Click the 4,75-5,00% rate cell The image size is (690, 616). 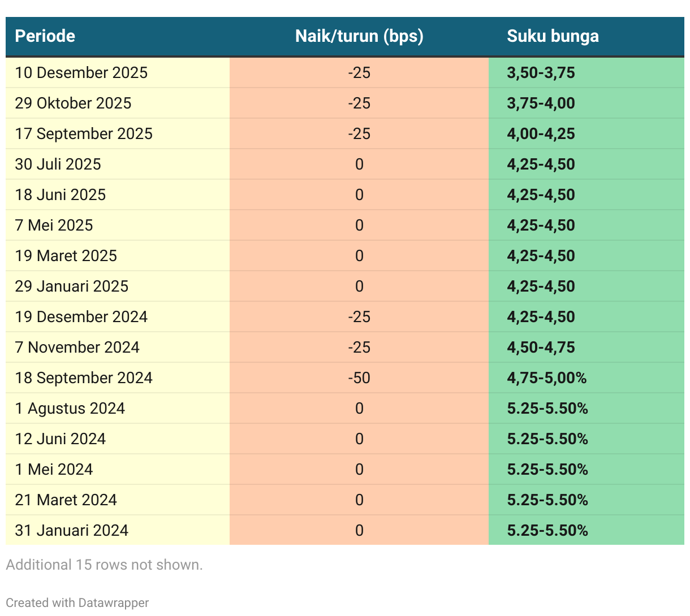[x=546, y=378]
